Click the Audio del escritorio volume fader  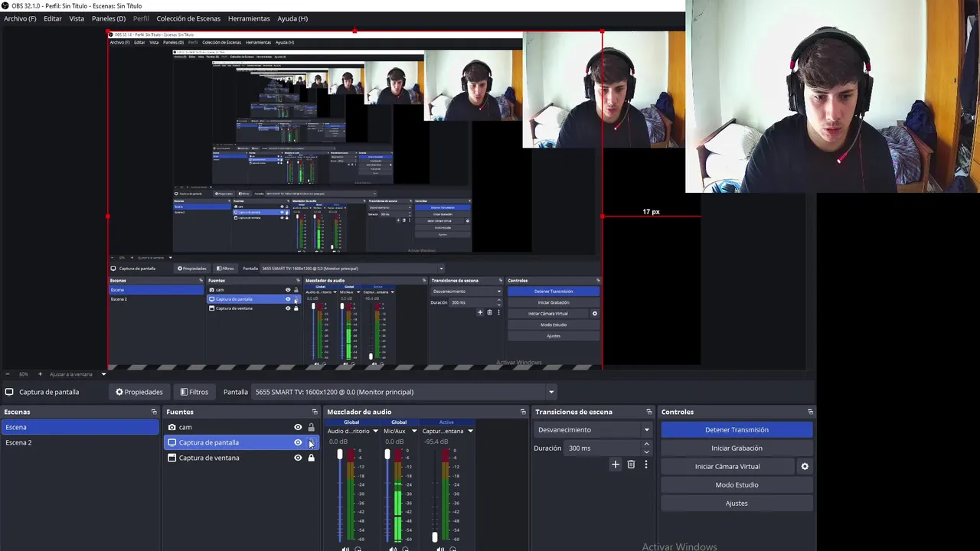pyautogui.click(x=340, y=455)
